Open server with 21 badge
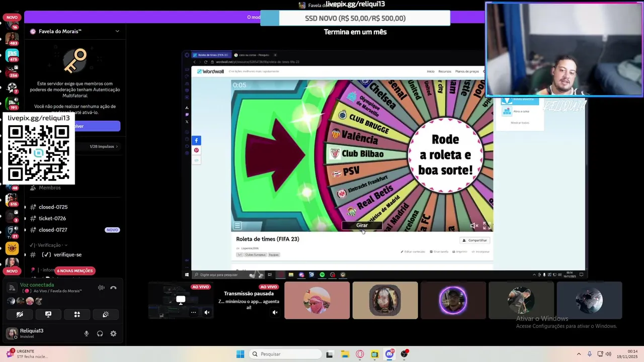Screen dimensions: 644x362 pos(12,232)
